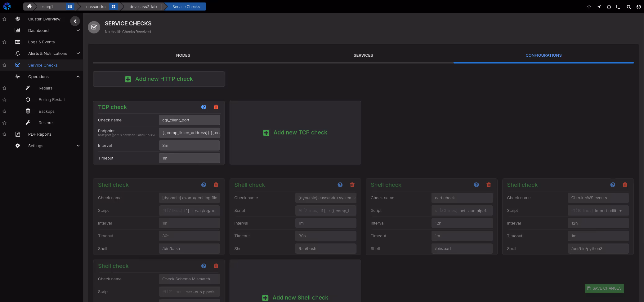Open help for Check AWS events card
644x302 pixels.
coord(612,185)
